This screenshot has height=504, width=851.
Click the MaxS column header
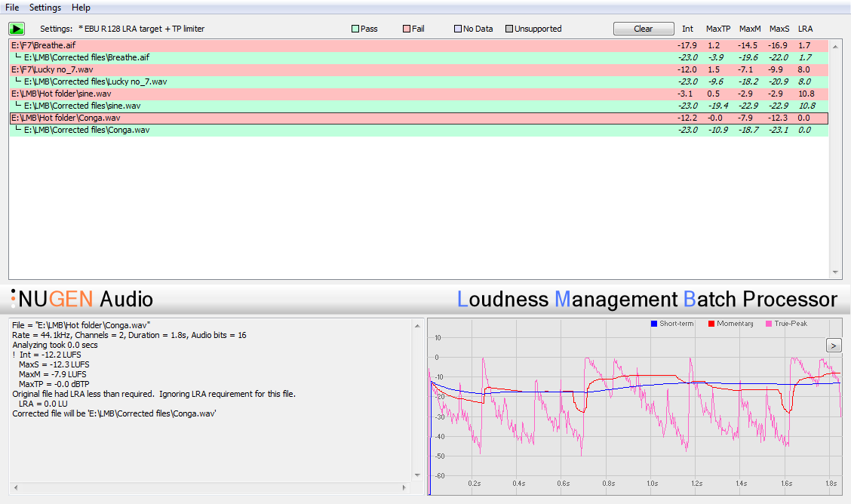click(779, 29)
